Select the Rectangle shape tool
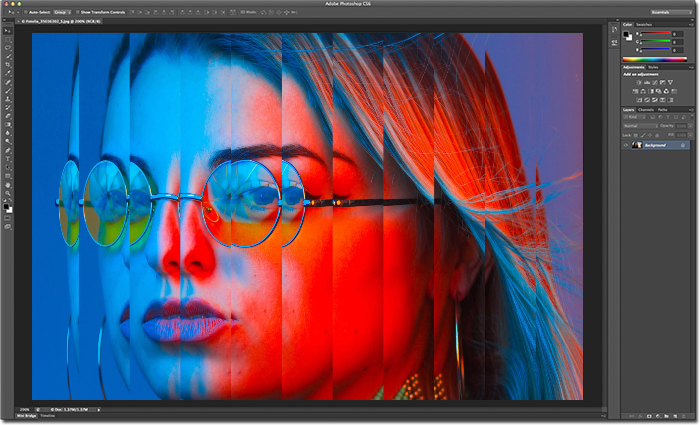The image size is (700, 425). (x=8, y=176)
